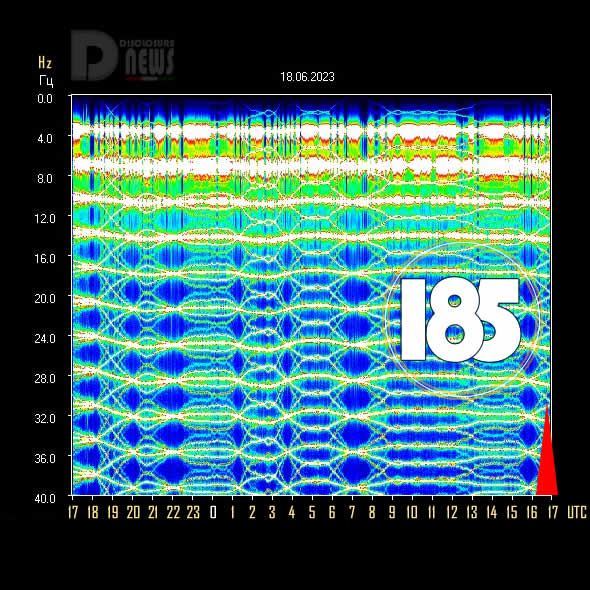The width and height of the screenshot is (590, 590).
Task: Click the Гц Cyrillic unit label
Action: [46, 81]
